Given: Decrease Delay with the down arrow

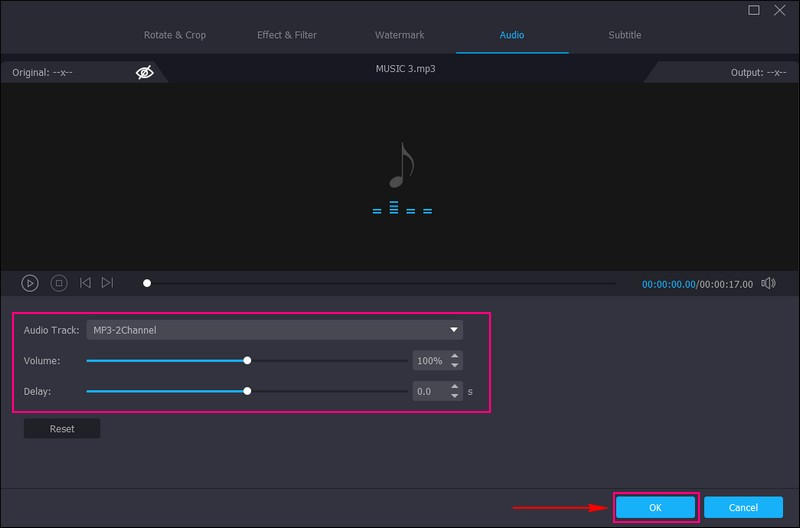Looking at the screenshot, I should pyautogui.click(x=455, y=397).
